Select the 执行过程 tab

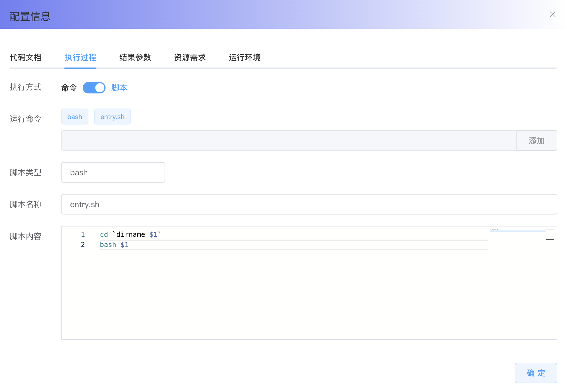80,57
